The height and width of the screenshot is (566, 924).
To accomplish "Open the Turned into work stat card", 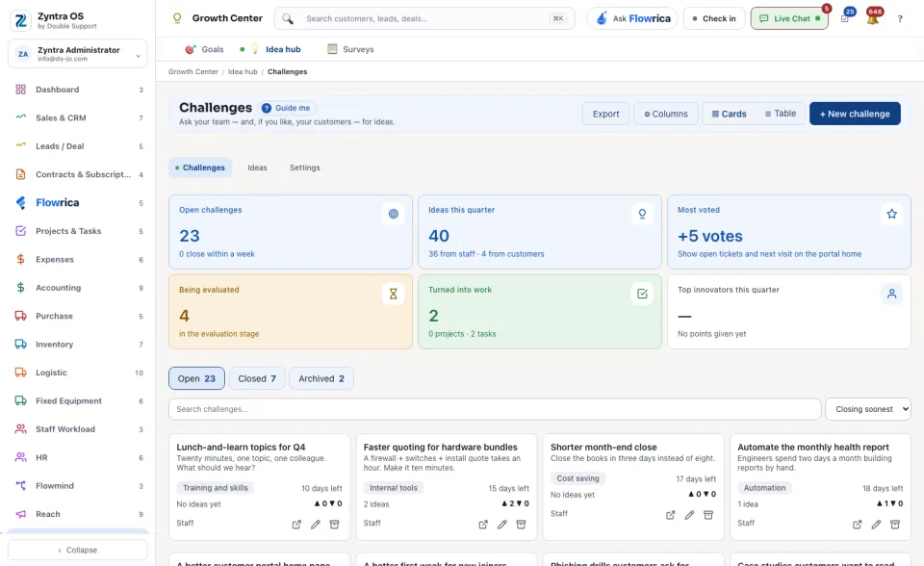I will pos(540,312).
